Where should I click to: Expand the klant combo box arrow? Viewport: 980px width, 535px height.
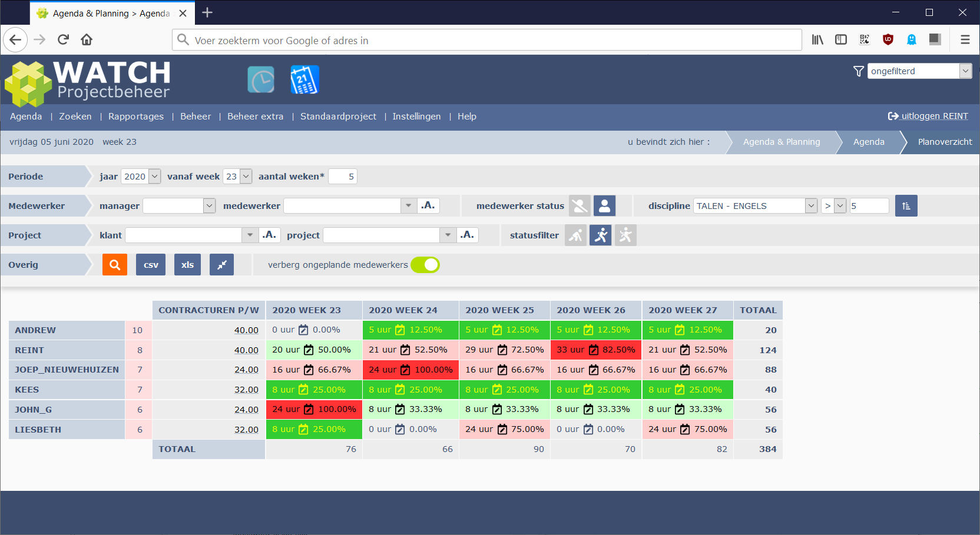(x=250, y=235)
